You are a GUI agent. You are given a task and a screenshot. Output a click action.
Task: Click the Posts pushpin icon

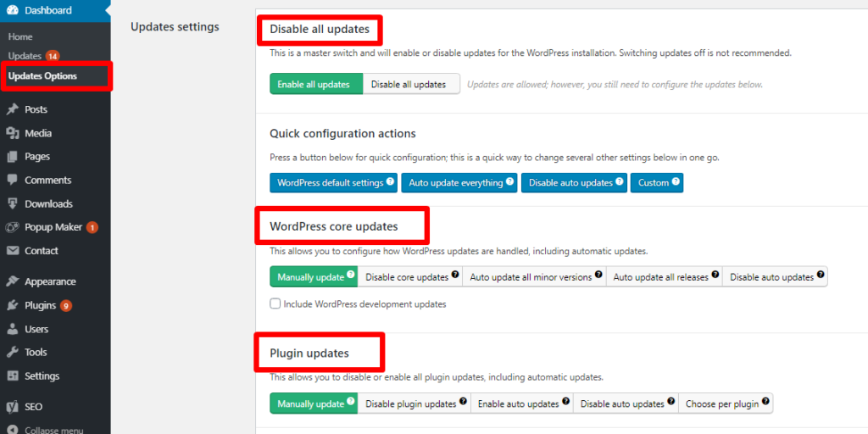pyautogui.click(x=13, y=109)
